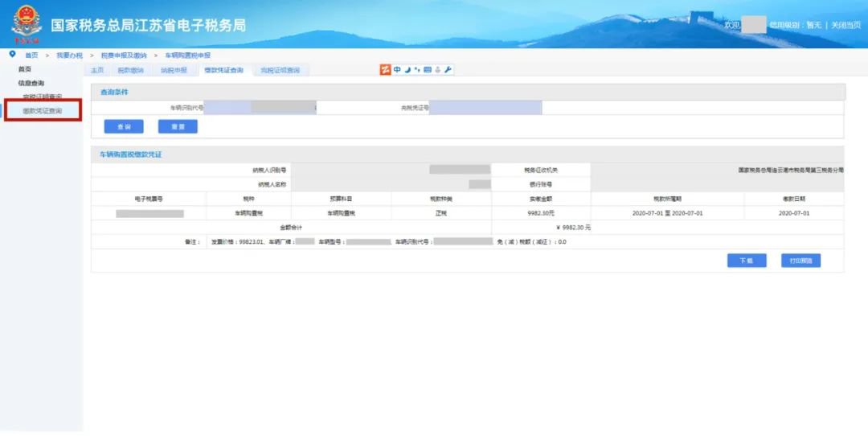Click the 车辆识别代号 input field
This screenshot has width=868, height=436.
260,107
